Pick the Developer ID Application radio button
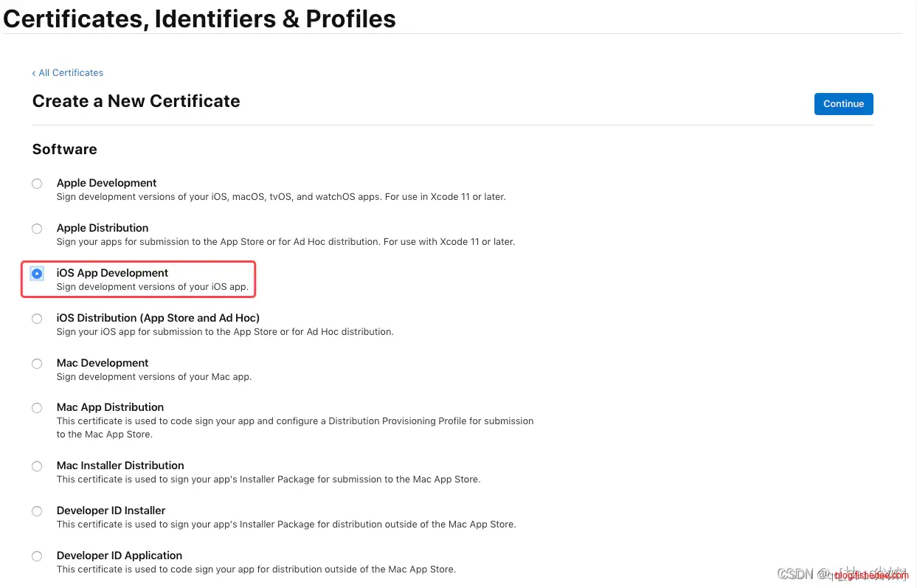 [37, 556]
